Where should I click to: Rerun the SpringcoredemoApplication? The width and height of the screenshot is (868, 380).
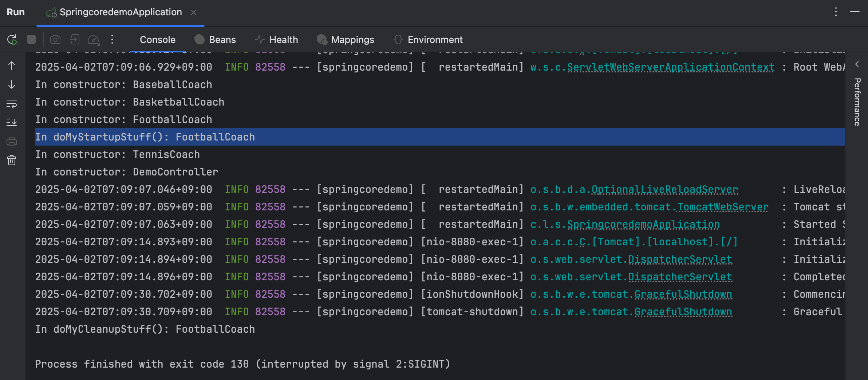point(12,40)
